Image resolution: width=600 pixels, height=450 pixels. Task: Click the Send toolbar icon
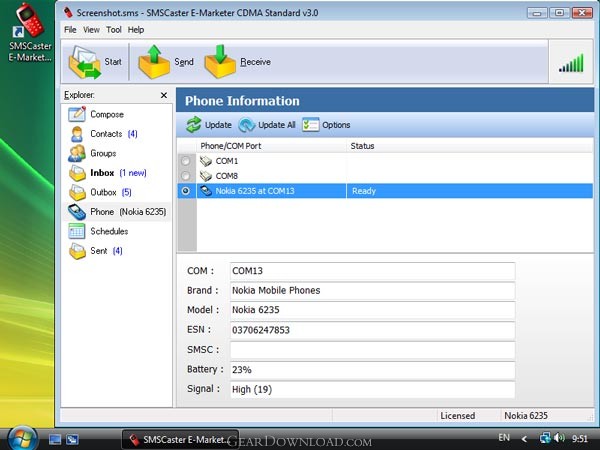pyautogui.click(x=154, y=62)
